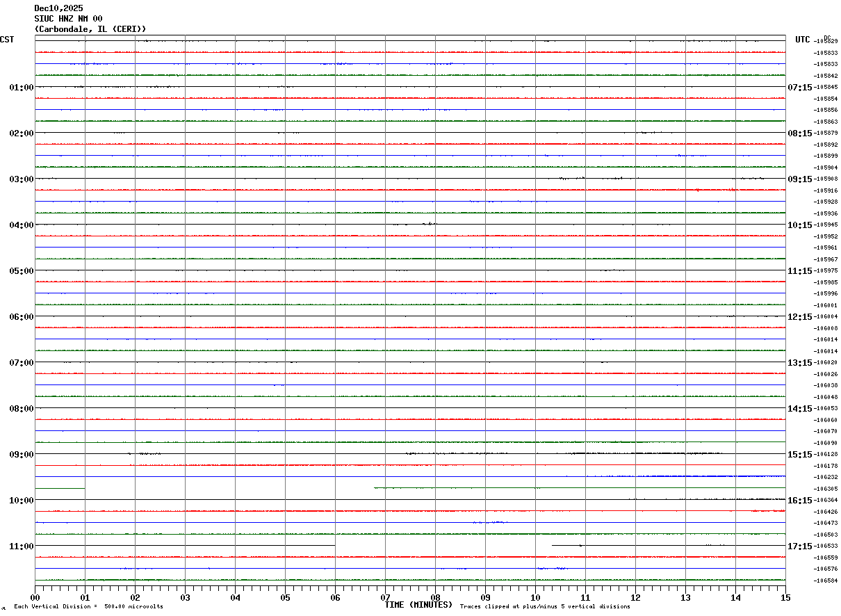Click the "08:00" CST hour label
Image resolution: width=841 pixels, height=616 pixels.
coord(21,408)
